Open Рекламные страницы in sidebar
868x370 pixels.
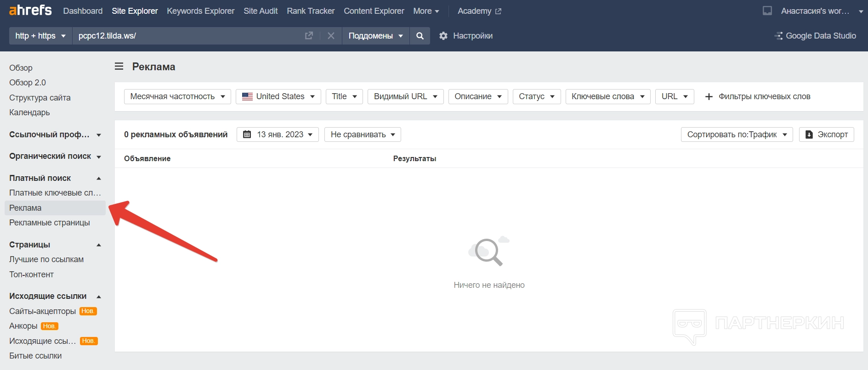(50, 223)
